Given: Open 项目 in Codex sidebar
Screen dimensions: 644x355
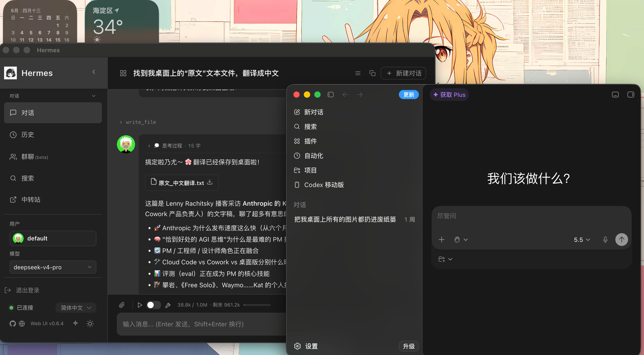Looking at the screenshot, I should pyautogui.click(x=355, y=170).
